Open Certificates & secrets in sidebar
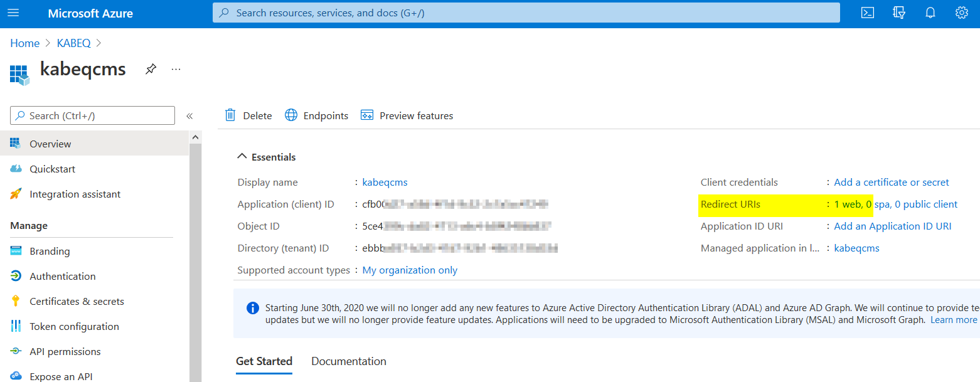Screen dimensions: 980x382 77,301
